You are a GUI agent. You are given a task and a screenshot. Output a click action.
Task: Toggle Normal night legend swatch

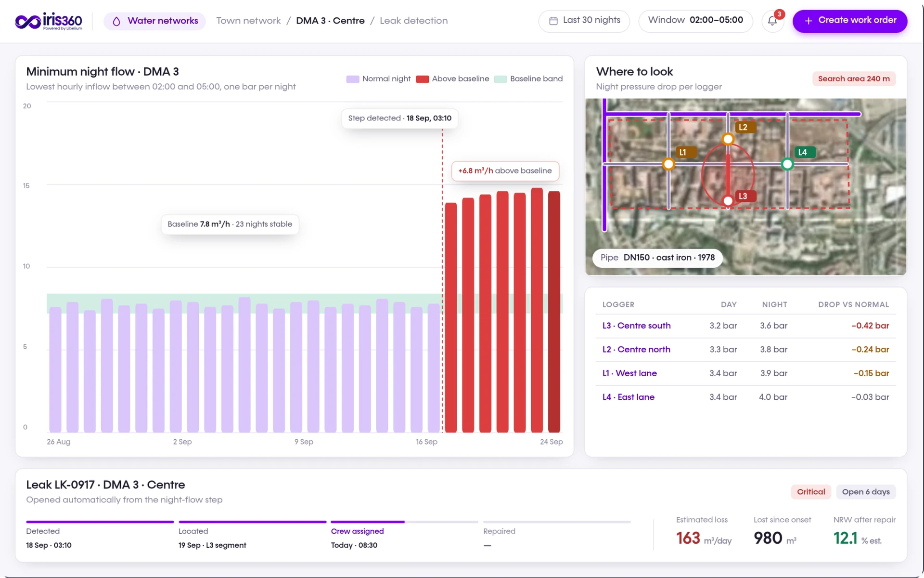[353, 79]
